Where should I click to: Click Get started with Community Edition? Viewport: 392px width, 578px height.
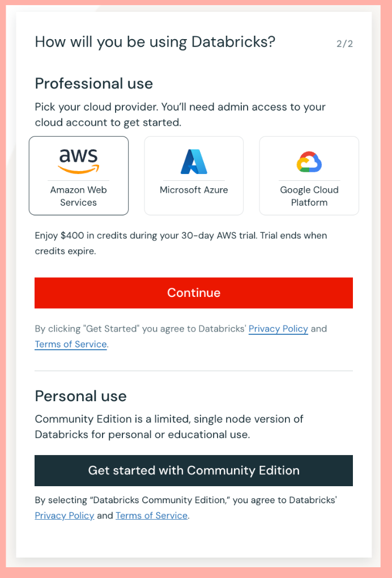[x=194, y=470]
